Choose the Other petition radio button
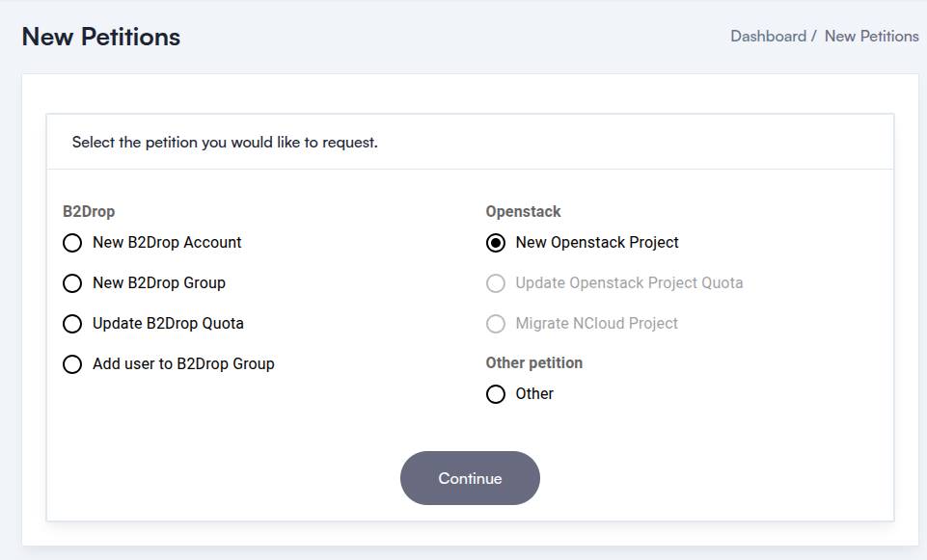Viewport: 927px width, 560px height. tap(496, 394)
